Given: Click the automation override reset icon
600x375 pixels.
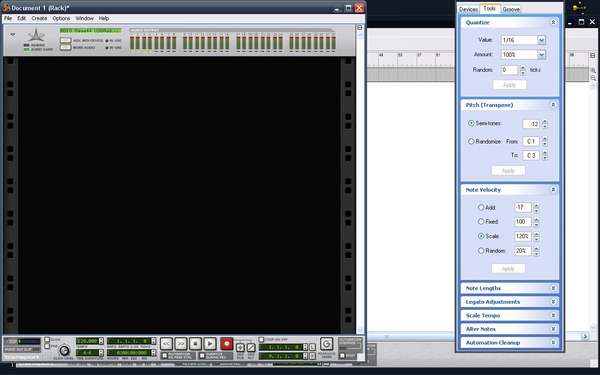Looking at the screenshot, I should [326, 344].
